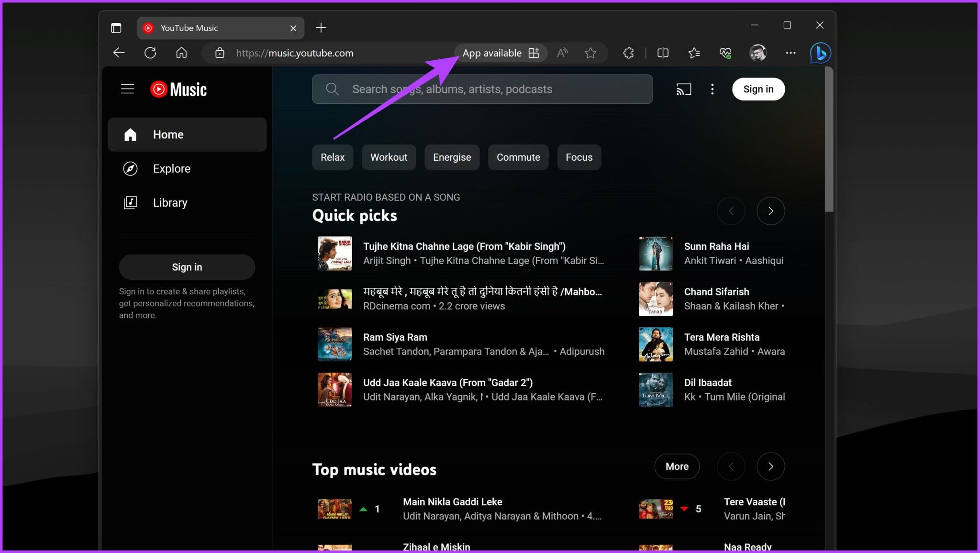Screen dimensions: 980x553
Task: Open the navigation hamburger menu
Action: [127, 88]
